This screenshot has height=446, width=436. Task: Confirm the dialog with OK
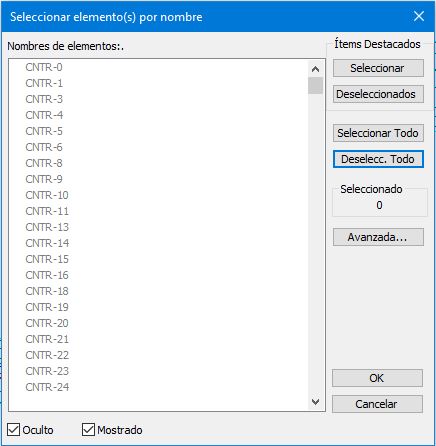[377, 378]
